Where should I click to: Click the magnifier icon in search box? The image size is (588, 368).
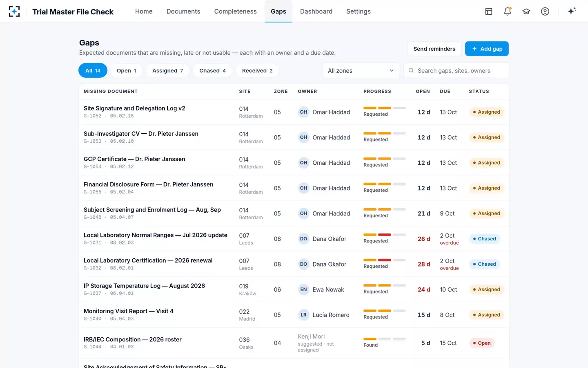click(411, 70)
